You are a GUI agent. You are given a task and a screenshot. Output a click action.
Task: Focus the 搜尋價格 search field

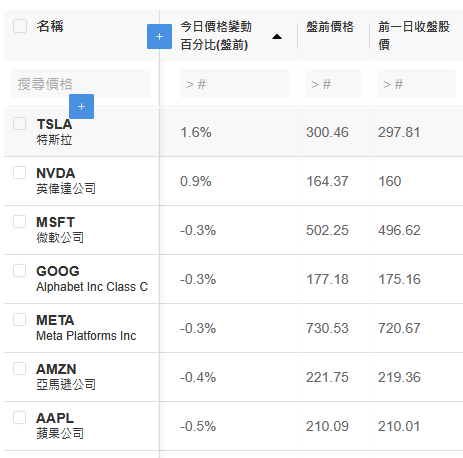81,83
